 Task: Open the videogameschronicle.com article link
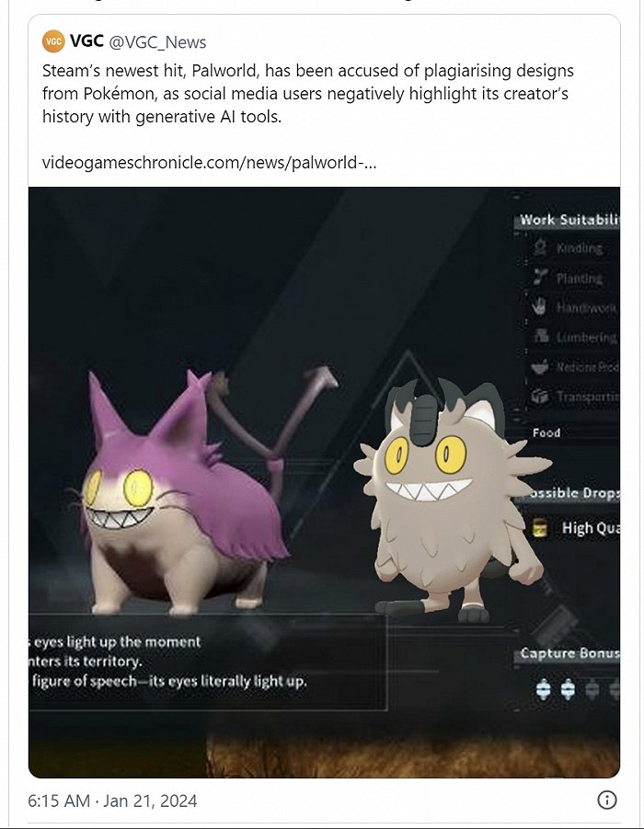(x=210, y=162)
